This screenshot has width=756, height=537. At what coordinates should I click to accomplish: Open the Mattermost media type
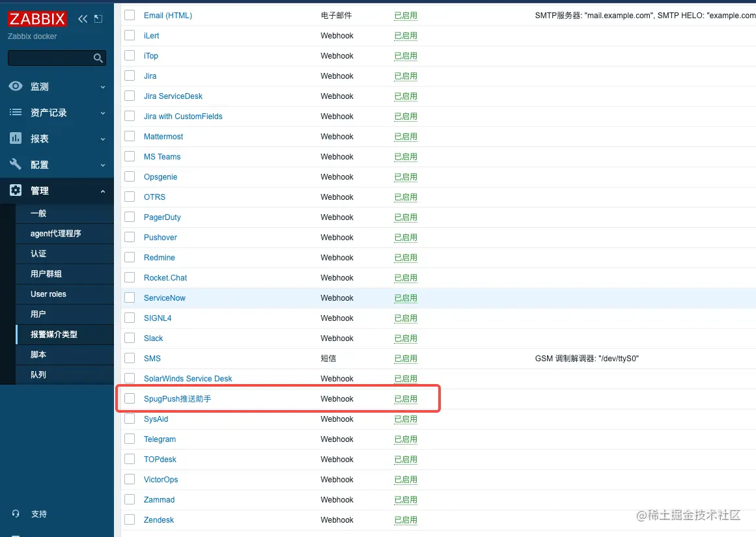[163, 137]
